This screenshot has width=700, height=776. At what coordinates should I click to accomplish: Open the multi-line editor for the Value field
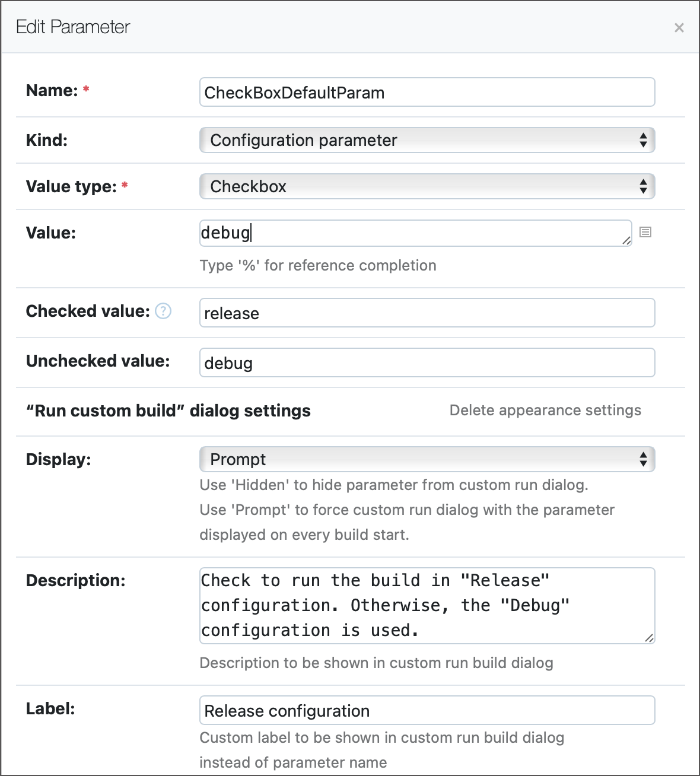point(646,232)
